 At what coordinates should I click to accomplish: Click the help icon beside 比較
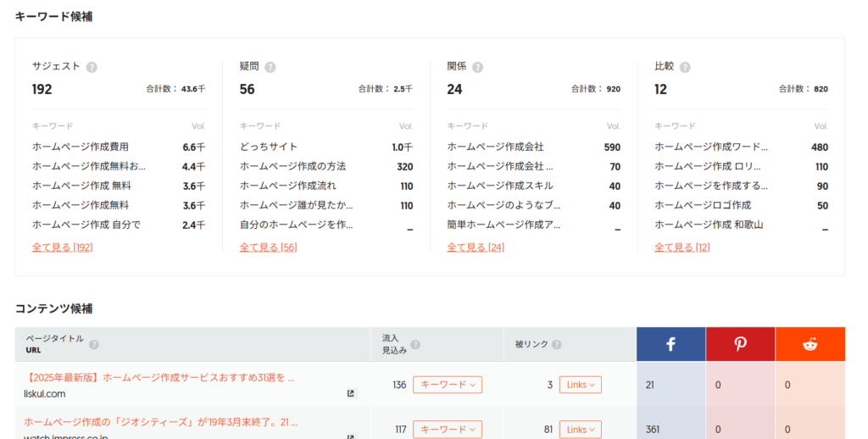(x=685, y=67)
